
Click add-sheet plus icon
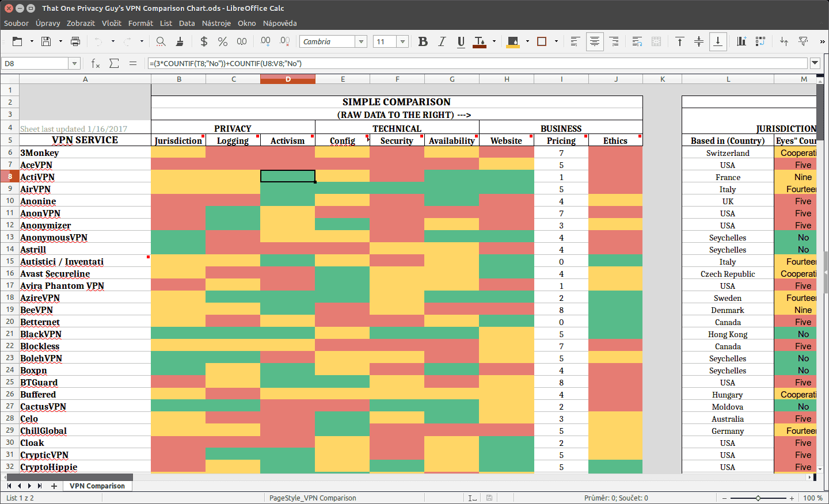click(x=54, y=486)
